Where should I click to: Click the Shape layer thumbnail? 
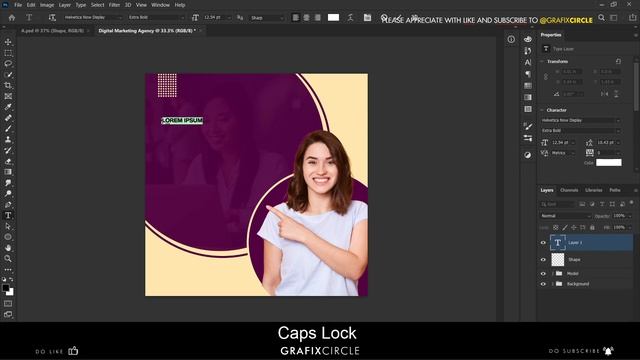(558, 260)
